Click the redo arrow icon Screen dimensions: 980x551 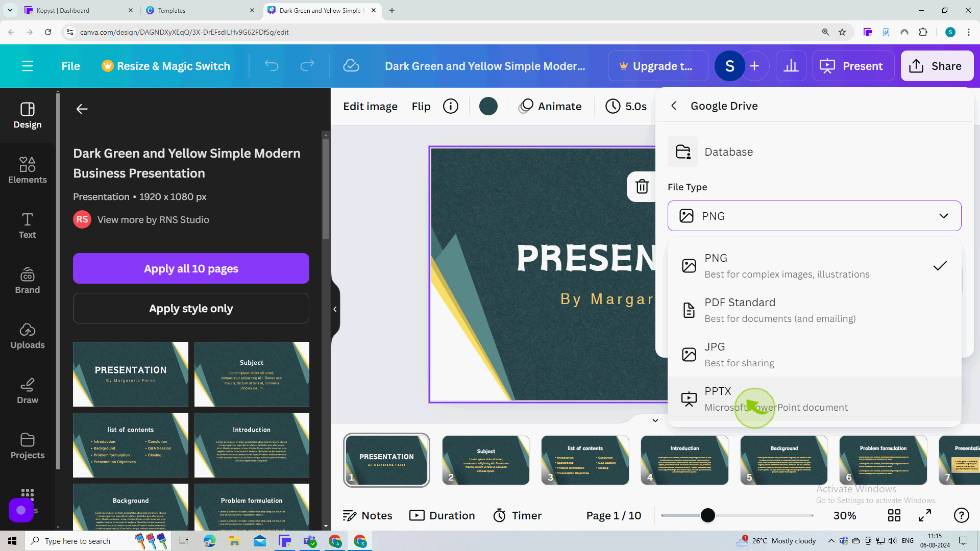[x=307, y=66]
